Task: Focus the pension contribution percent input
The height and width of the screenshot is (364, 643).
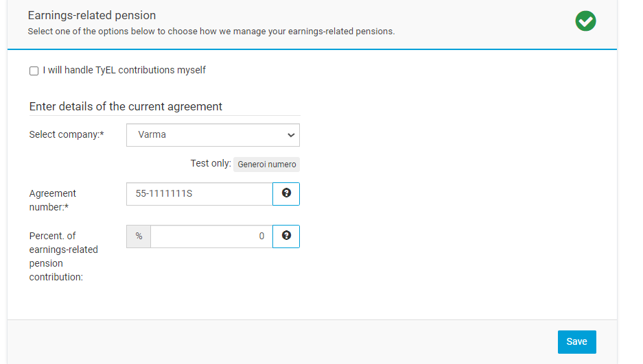Action: [x=211, y=236]
